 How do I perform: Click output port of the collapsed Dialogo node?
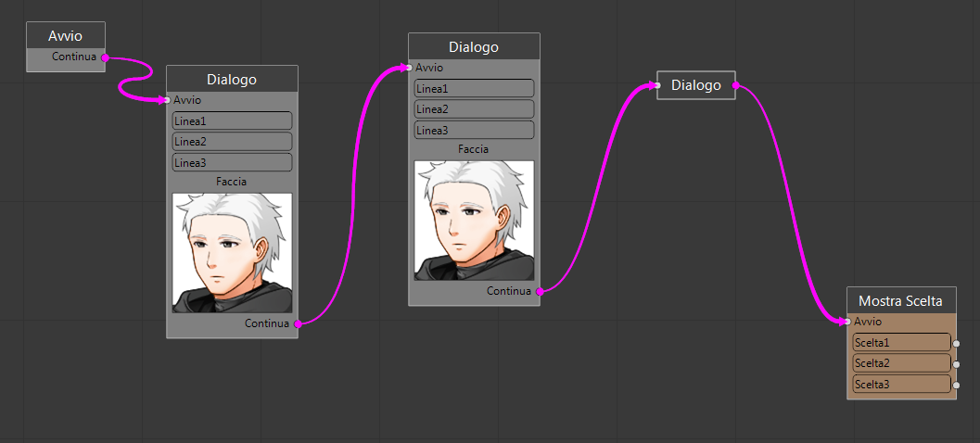click(x=735, y=85)
